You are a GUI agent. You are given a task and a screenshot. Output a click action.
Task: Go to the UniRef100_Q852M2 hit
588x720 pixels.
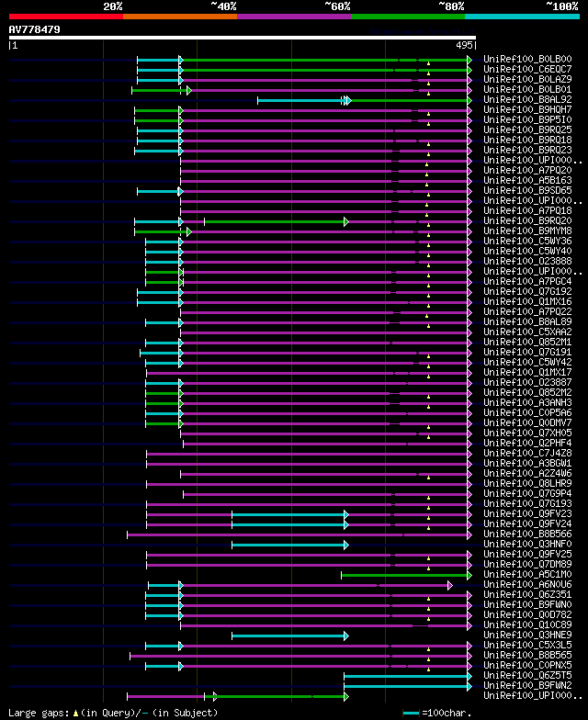(527, 393)
